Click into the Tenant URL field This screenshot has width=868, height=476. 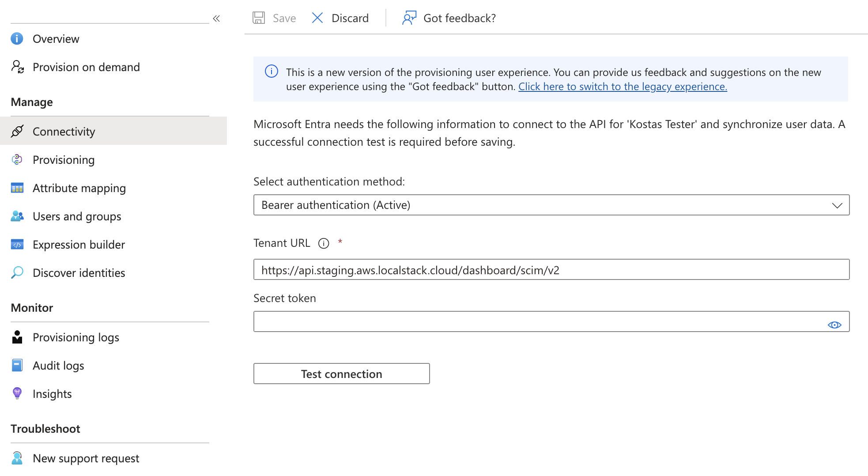pyautogui.click(x=551, y=269)
